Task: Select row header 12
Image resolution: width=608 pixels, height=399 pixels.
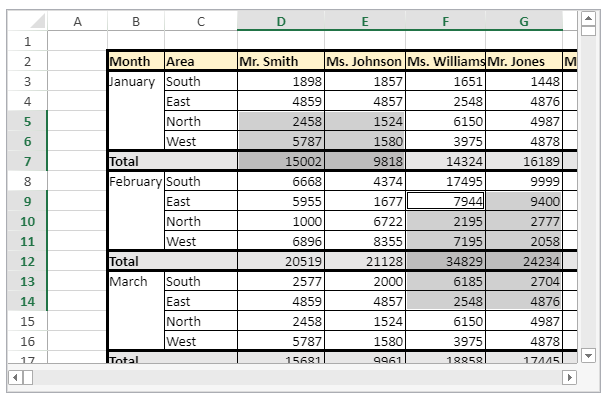Action: 27,261
